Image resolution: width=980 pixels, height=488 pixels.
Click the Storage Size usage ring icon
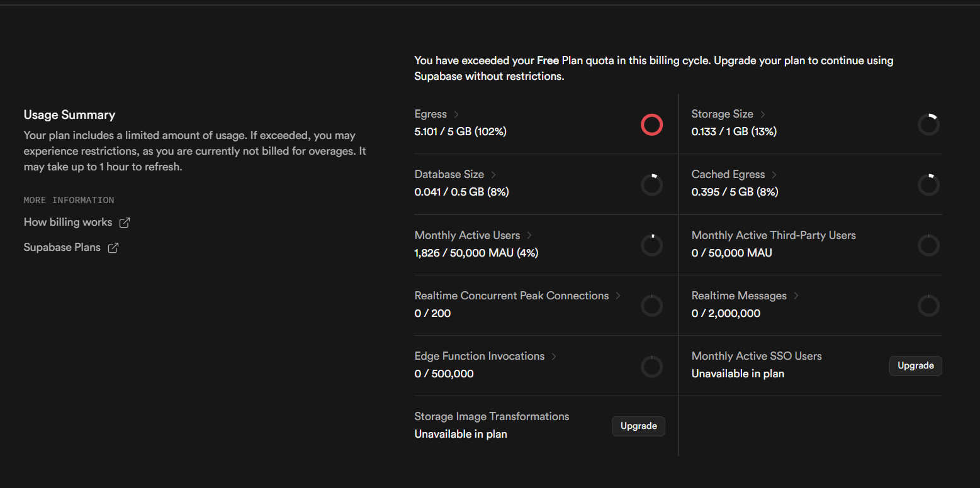(928, 125)
